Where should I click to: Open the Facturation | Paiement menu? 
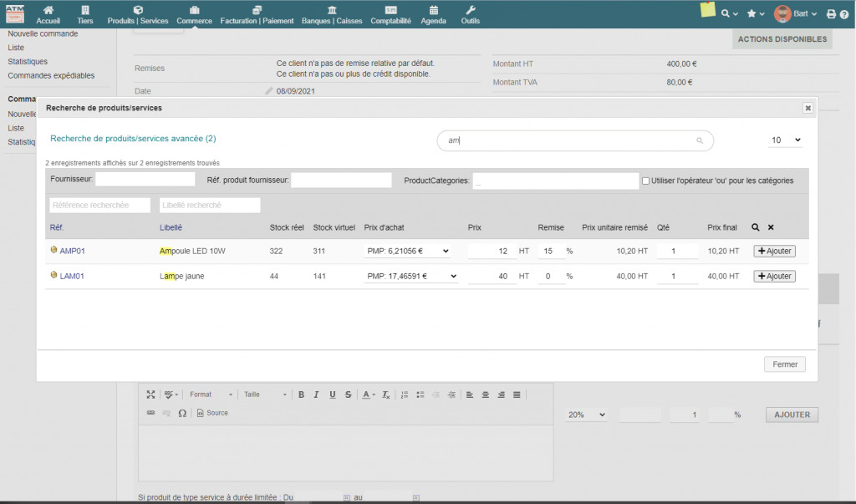257,14
